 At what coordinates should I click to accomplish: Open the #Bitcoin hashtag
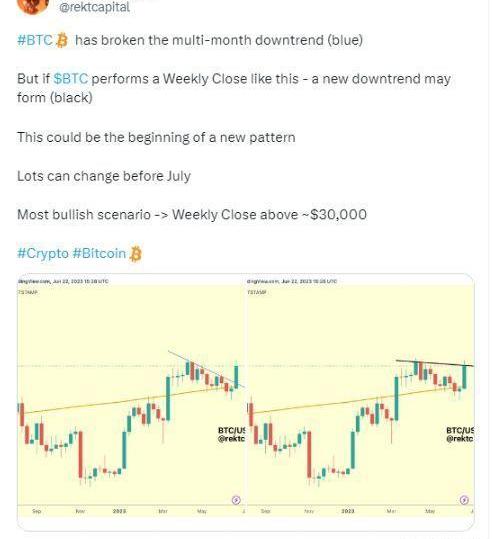pos(99,253)
